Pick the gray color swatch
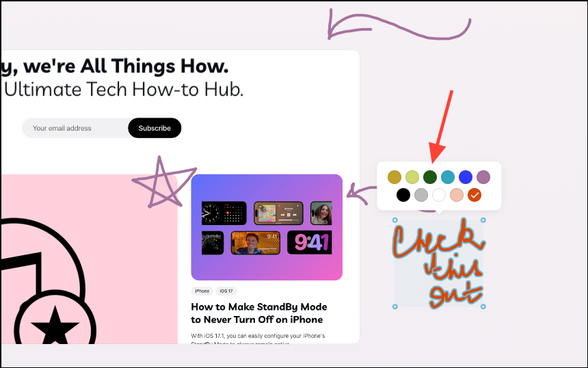 (x=421, y=195)
